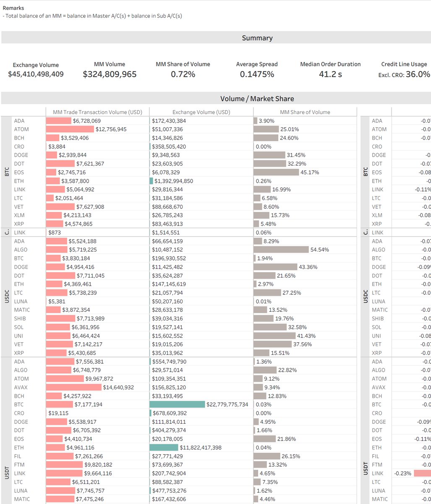431x504 pixels.
Task: Click the 0.72% MM share summary value
Action: click(x=183, y=74)
